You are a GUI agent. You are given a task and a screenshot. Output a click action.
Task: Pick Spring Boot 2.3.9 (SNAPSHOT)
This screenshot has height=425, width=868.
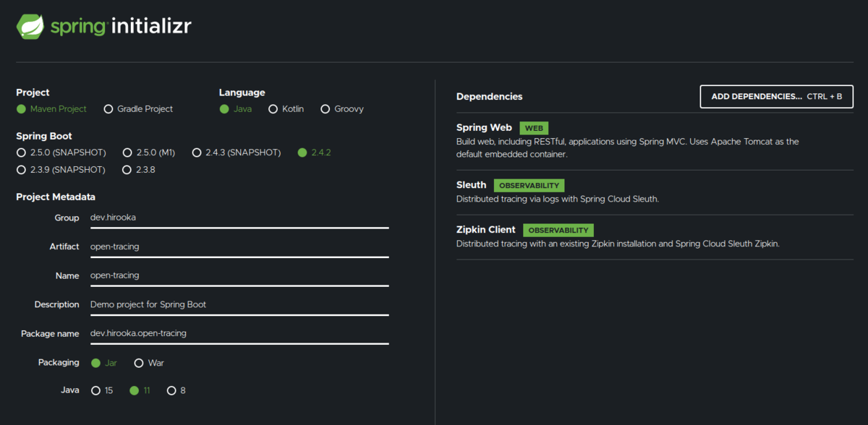[61, 170]
